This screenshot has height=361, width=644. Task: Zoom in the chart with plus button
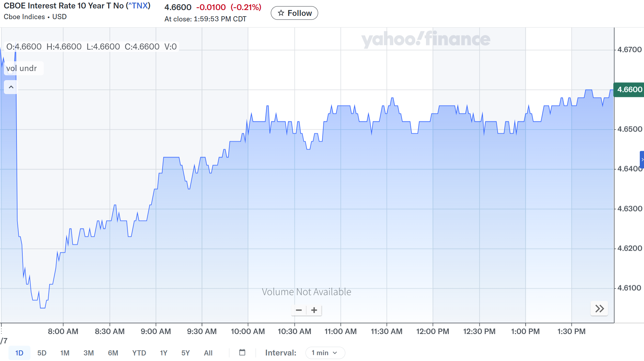[x=314, y=310]
